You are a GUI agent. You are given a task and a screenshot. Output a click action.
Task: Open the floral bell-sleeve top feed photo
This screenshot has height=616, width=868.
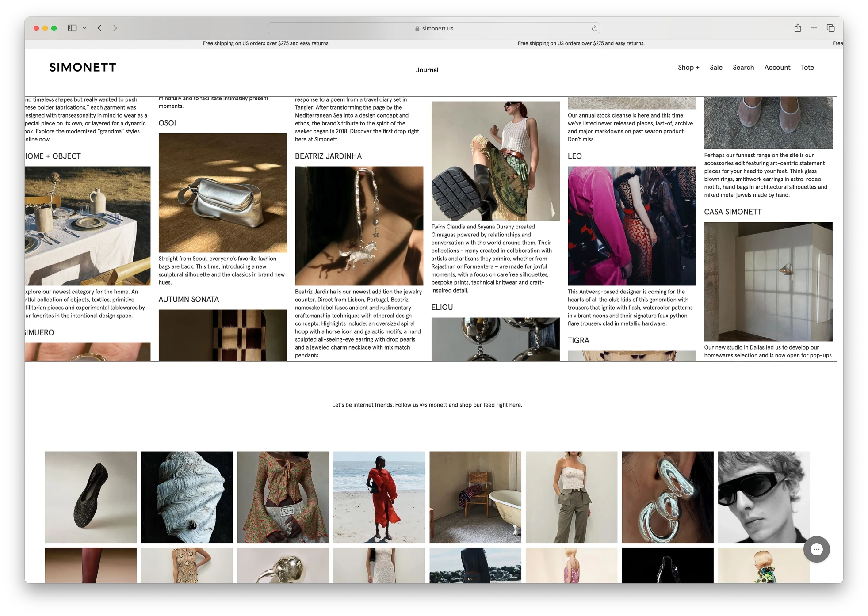click(x=283, y=497)
